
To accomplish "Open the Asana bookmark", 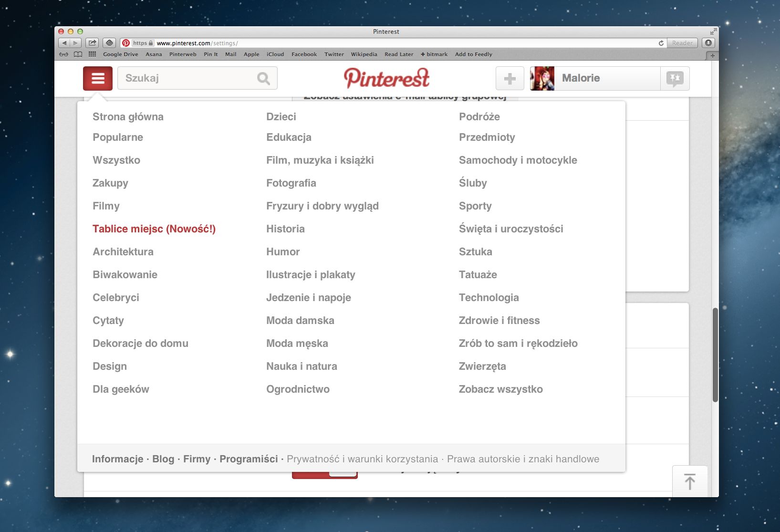I will pyautogui.click(x=154, y=54).
